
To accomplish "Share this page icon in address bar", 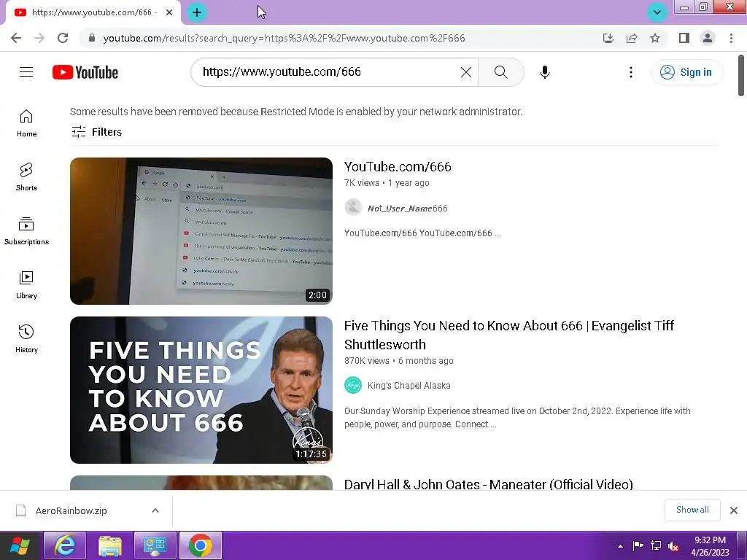I will tap(631, 38).
